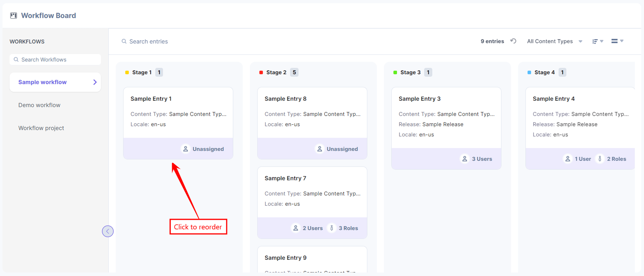Click the user icon on Sample Entry 8

319,149
